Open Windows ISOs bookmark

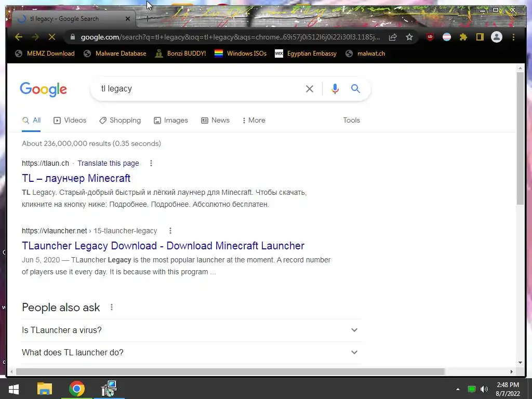point(241,54)
